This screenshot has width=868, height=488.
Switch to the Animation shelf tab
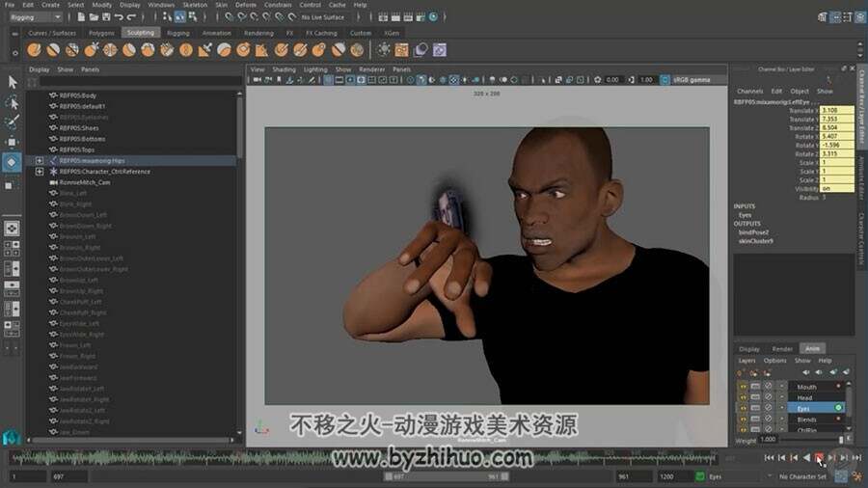pos(216,33)
